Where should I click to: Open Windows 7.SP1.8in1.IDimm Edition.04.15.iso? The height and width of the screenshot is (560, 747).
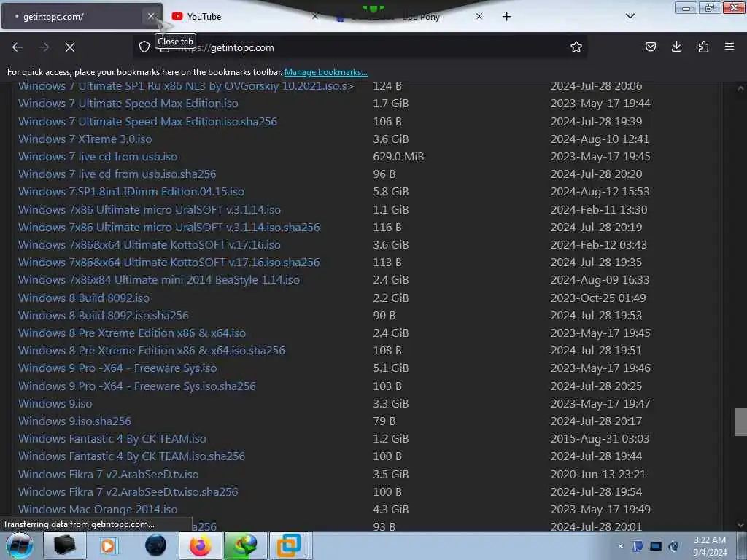click(x=131, y=192)
